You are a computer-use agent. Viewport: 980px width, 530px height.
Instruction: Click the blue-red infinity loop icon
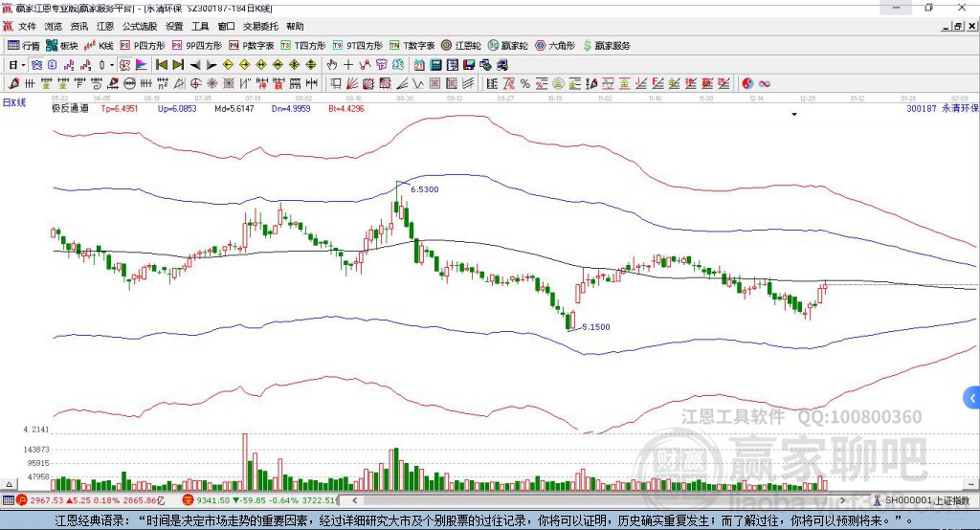pyautogui.click(x=765, y=83)
